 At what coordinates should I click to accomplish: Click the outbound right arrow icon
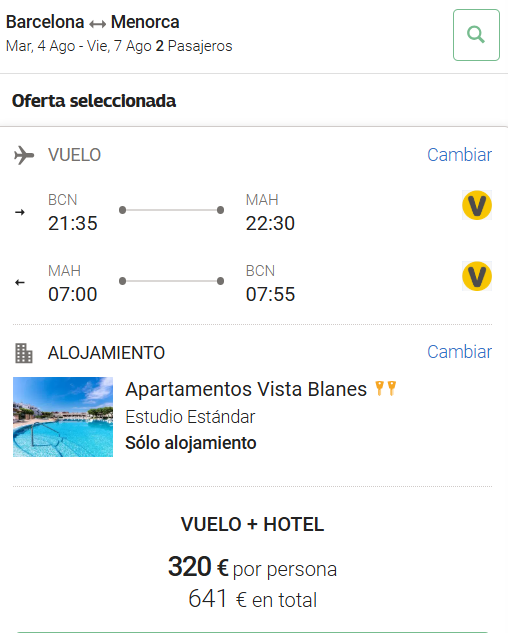click(x=20, y=212)
